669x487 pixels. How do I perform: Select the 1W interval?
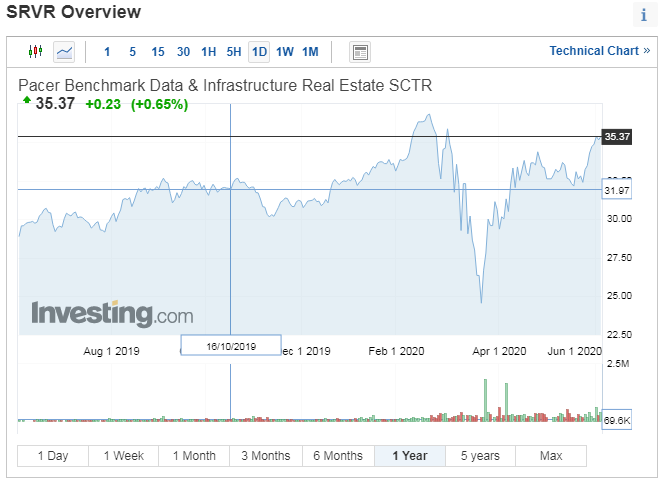coord(285,52)
